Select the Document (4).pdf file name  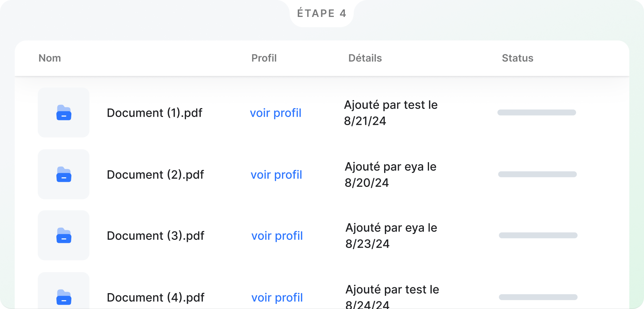[156, 298]
